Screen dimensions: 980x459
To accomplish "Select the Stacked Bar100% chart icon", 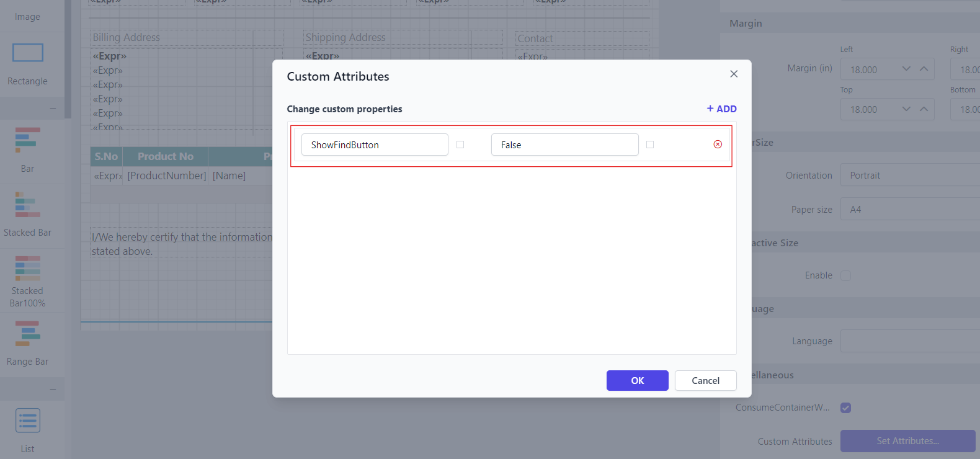I will [28, 269].
